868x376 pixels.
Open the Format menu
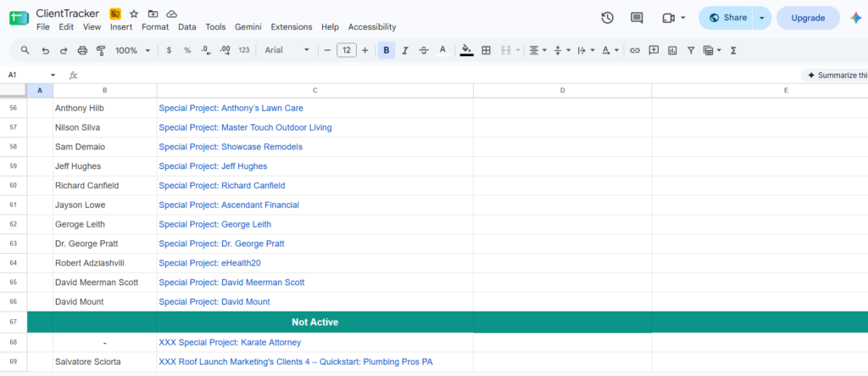[x=155, y=26]
